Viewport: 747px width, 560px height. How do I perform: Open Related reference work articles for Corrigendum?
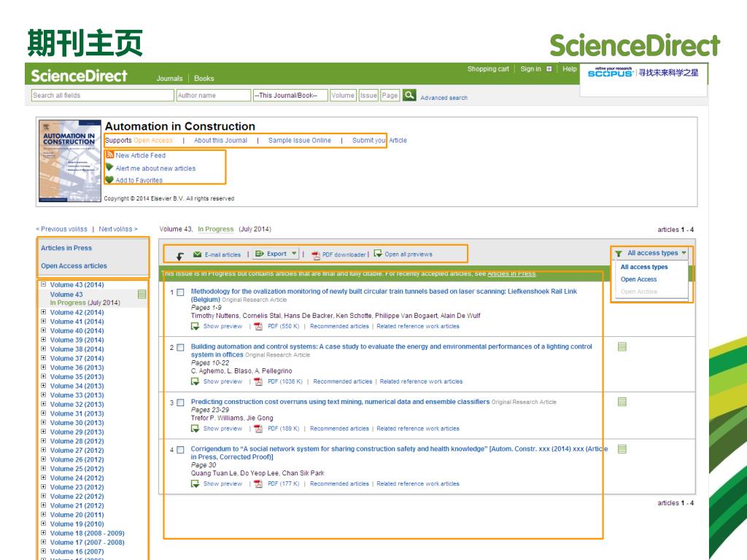tap(418, 484)
